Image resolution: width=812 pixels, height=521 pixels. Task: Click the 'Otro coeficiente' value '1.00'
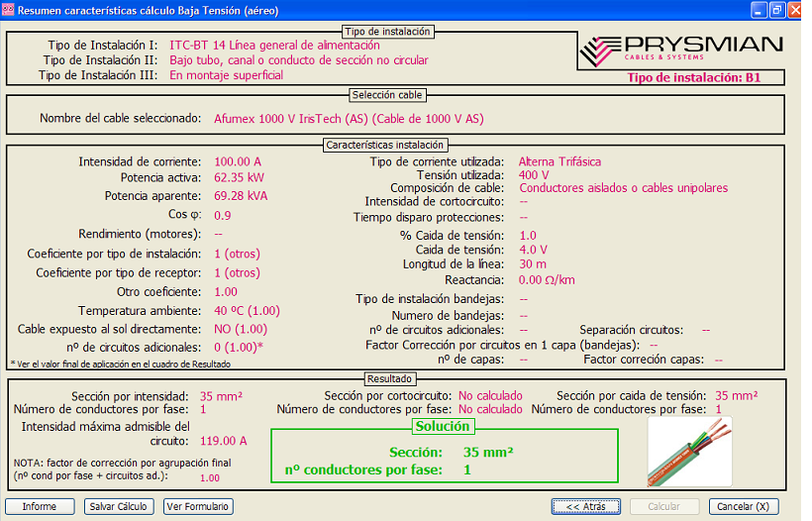point(226,291)
